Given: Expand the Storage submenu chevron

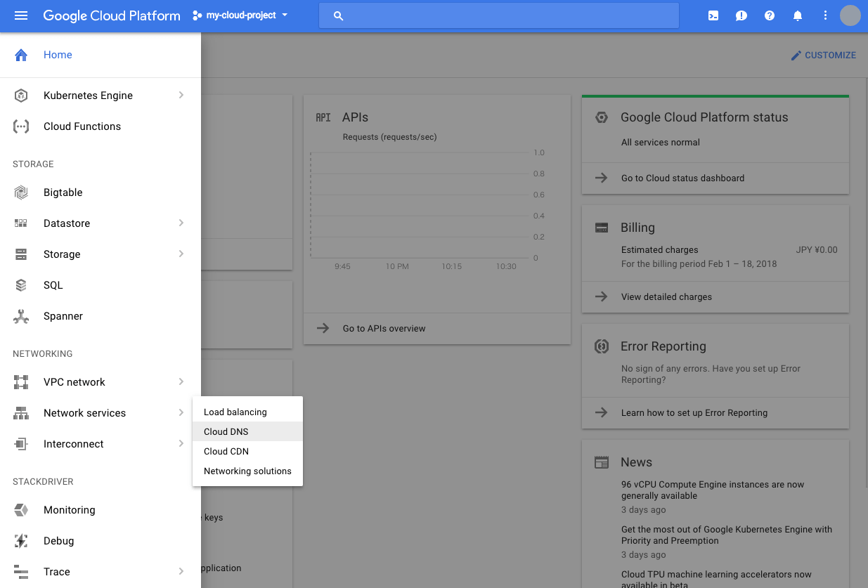Looking at the screenshot, I should point(181,254).
